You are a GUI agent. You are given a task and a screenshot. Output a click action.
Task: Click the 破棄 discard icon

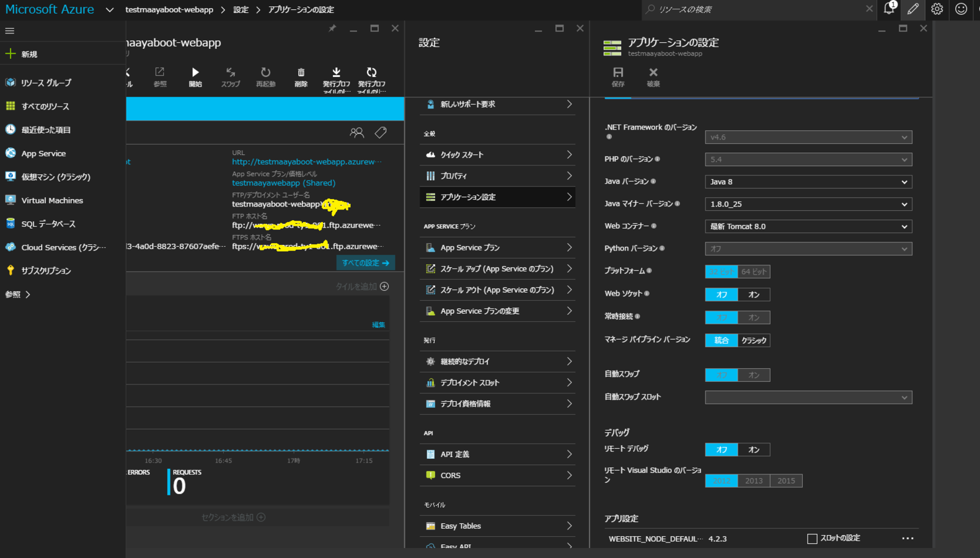[653, 73]
